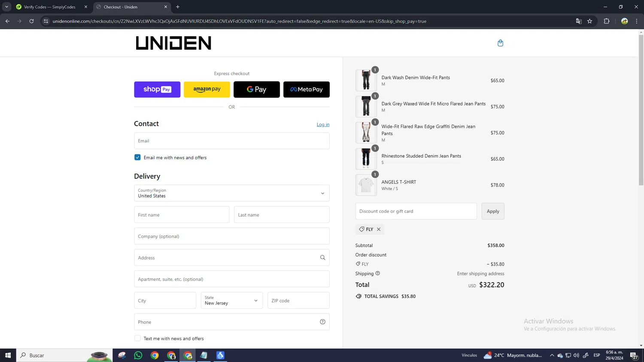Apply the discount code
The height and width of the screenshot is (362, 644).
coord(493,211)
